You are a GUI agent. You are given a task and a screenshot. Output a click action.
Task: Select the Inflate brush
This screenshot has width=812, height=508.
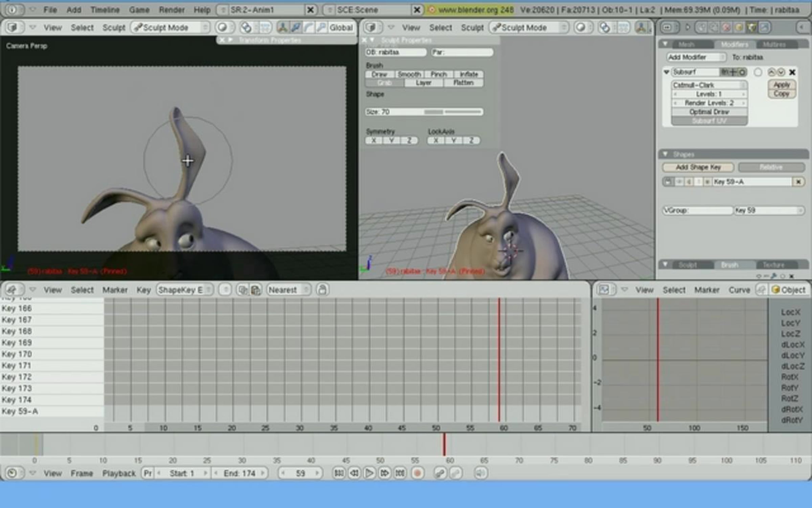point(469,74)
